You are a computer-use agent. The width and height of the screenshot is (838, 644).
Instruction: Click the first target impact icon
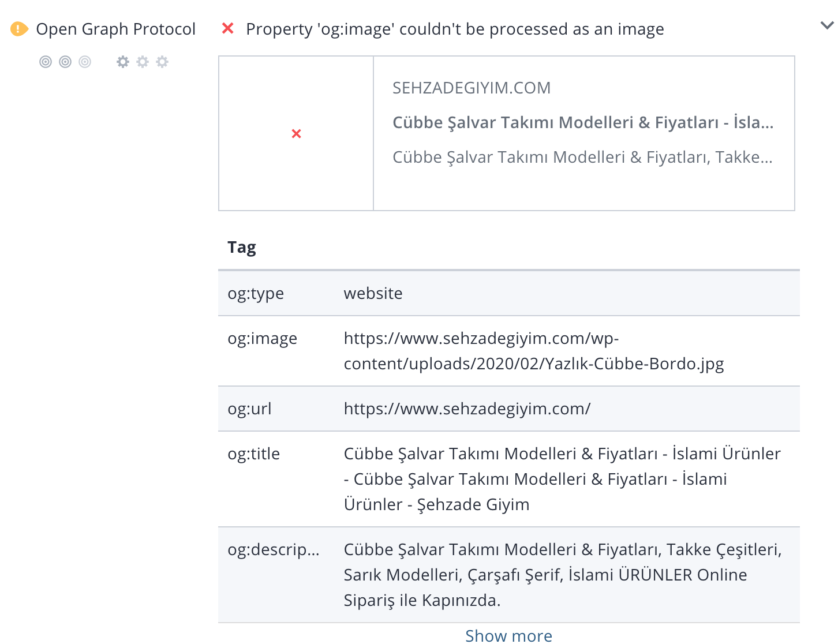pyautogui.click(x=46, y=62)
